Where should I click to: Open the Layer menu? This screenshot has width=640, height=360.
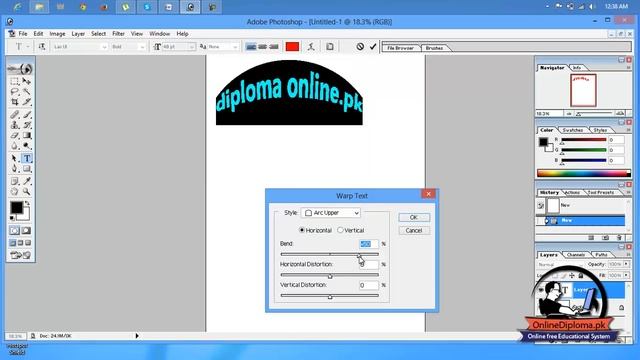(78, 34)
